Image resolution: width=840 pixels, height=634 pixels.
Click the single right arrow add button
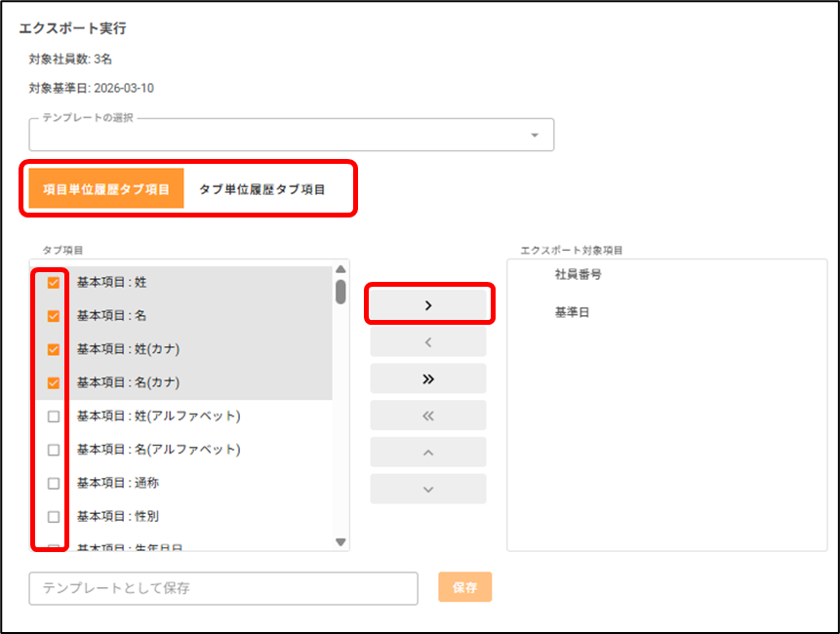pos(427,305)
